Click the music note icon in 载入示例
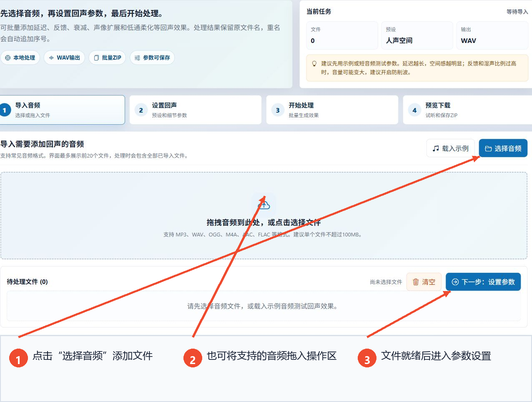The image size is (532, 402). (436, 148)
